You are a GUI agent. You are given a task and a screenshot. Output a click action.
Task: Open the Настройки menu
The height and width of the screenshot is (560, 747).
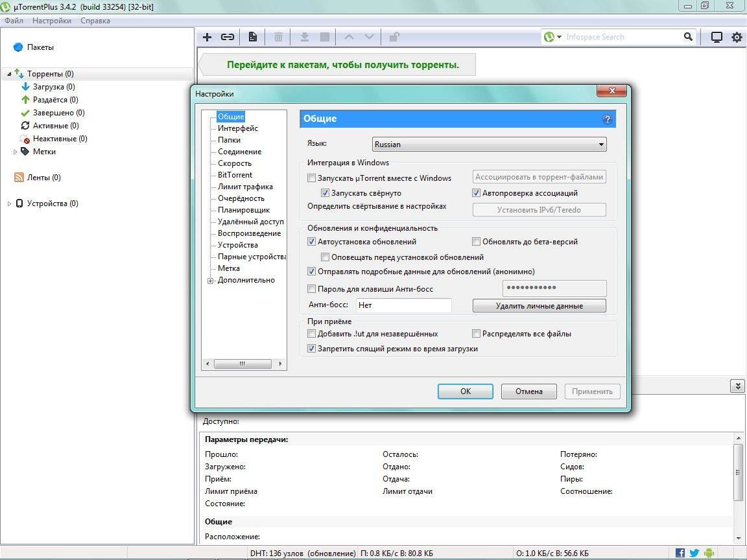[51, 20]
